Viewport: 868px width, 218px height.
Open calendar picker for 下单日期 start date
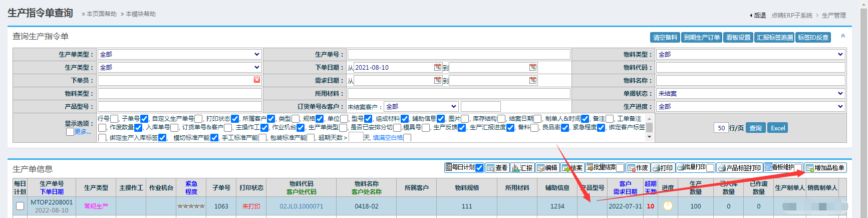point(438,67)
